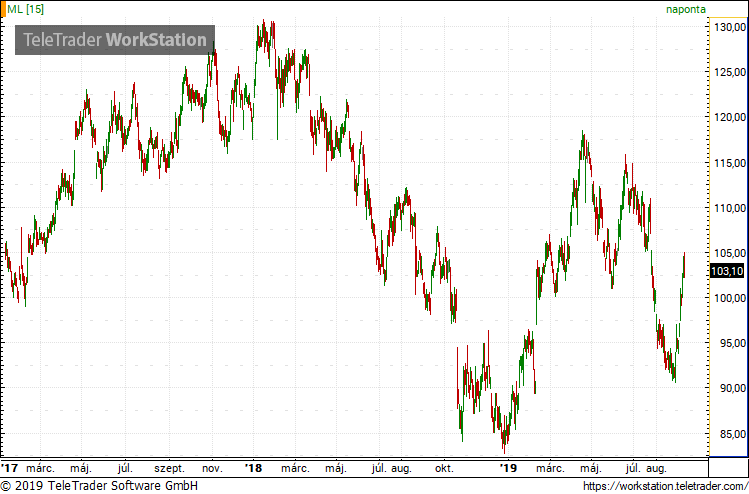Screen dimensions: 749x494
Task: Click the 2019 TeleTrader Software GmbH copyright text
Action: pyautogui.click(x=99, y=486)
